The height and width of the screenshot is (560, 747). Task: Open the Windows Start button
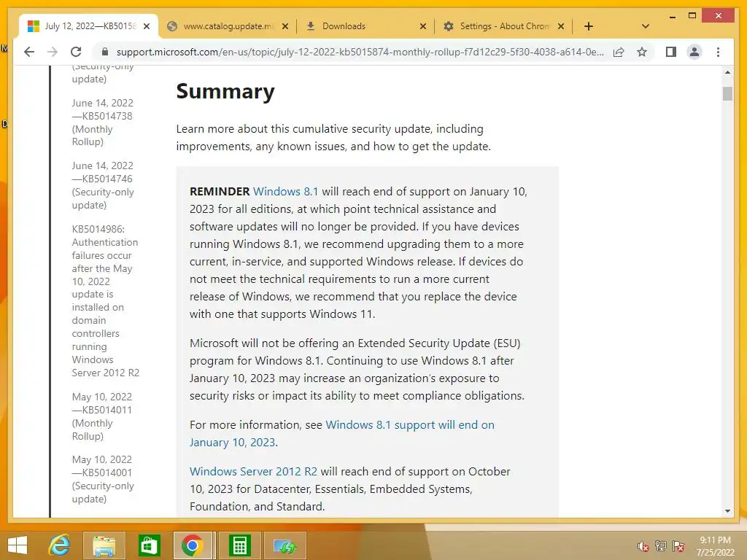tap(18, 545)
